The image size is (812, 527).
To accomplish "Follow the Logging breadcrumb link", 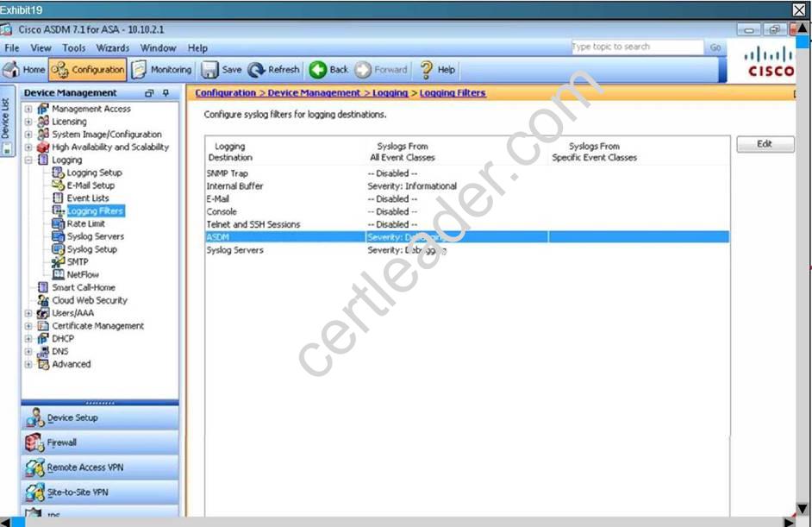I will (x=390, y=93).
